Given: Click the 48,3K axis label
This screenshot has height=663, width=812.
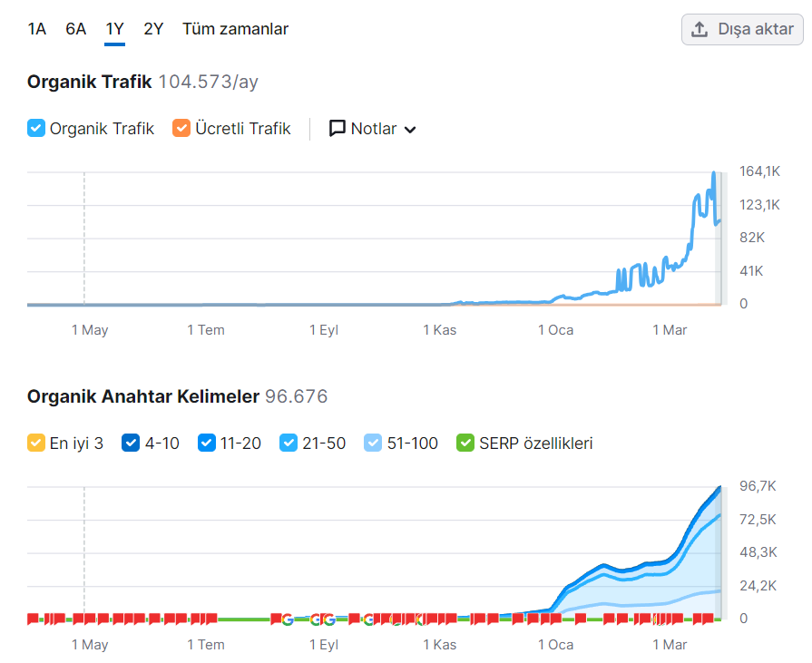Looking at the screenshot, I should [x=758, y=552].
